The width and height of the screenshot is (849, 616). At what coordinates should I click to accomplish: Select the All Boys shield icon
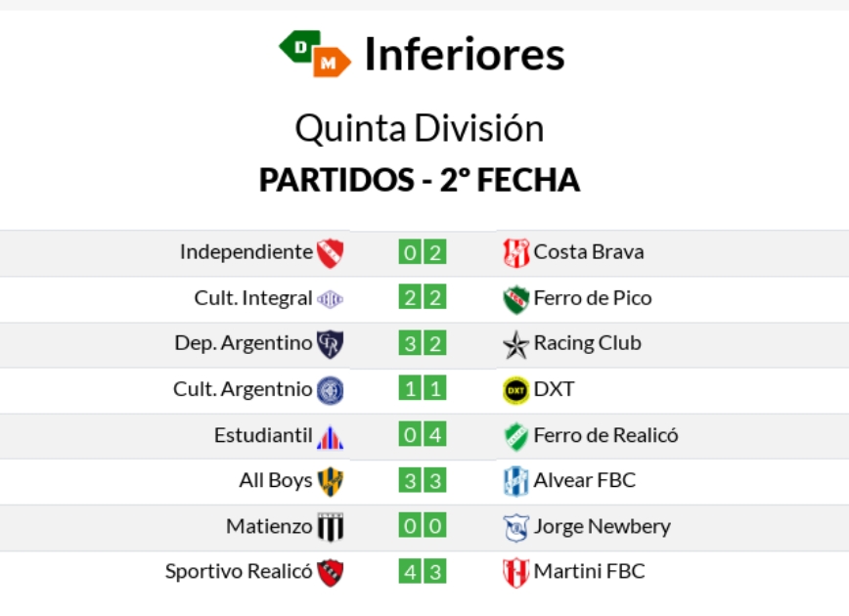(330, 481)
